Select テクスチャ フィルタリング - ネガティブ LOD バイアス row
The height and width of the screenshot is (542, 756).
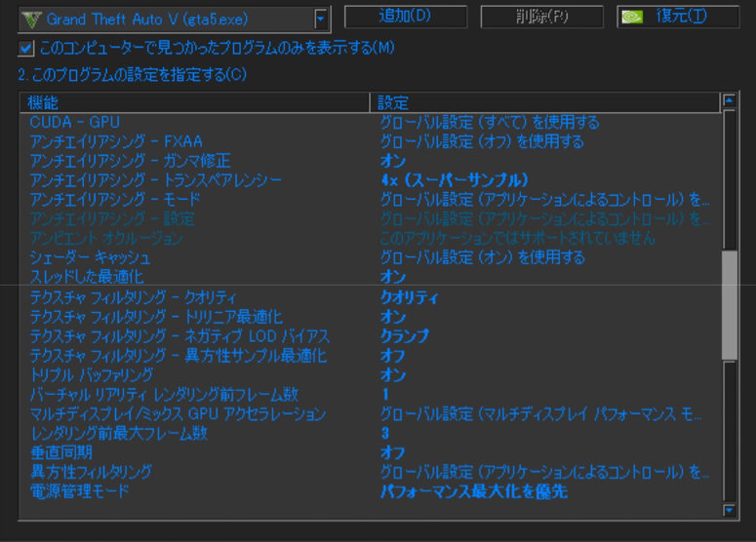point(370,336)
